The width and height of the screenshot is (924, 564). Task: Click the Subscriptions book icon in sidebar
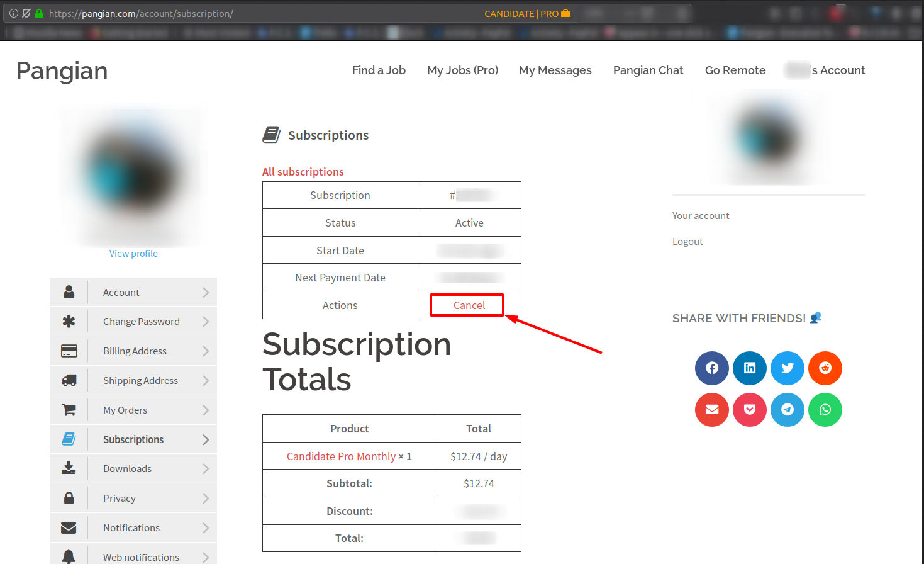pos(69,439)
